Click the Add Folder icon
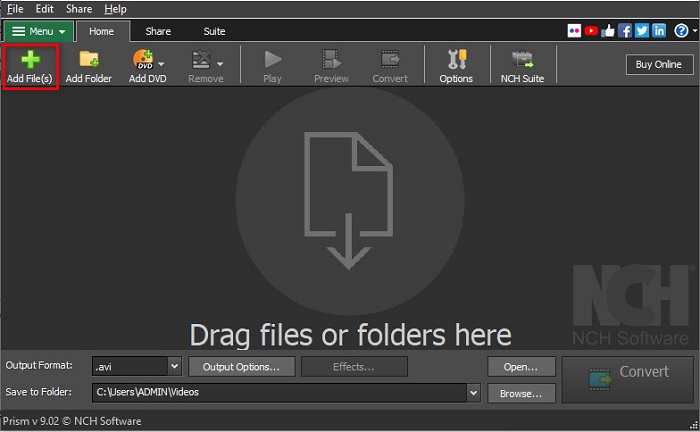Viewport: 700px width, 432px height. coord(89,59)
